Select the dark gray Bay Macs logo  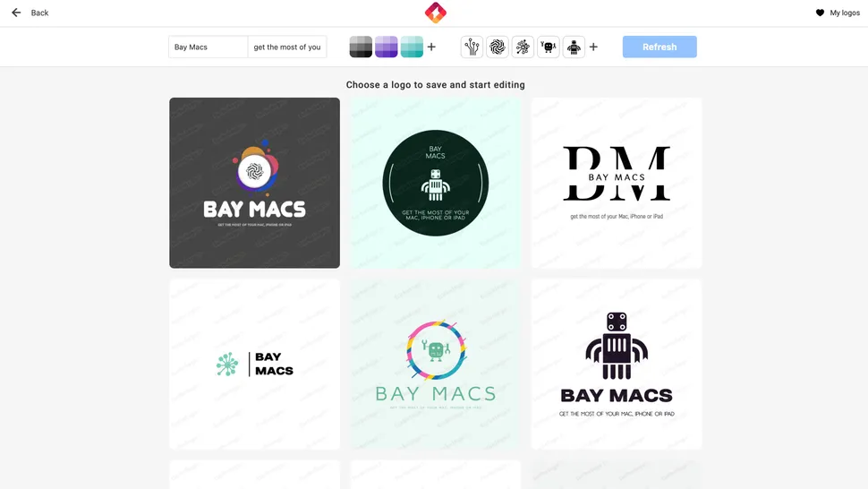(254, 183)
